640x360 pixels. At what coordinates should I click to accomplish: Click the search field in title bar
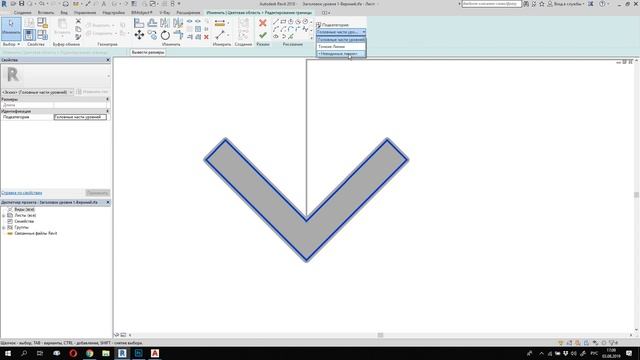(491, 4)
